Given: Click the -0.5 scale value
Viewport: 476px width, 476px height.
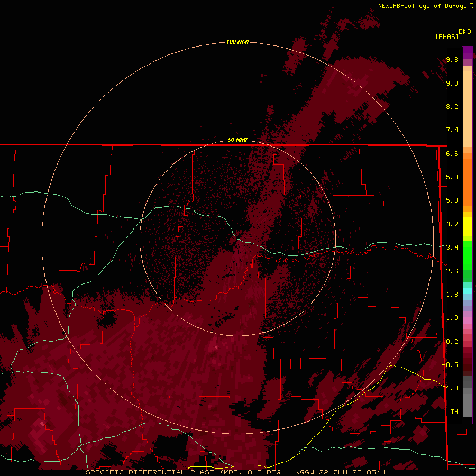Looking at the screenshot, I should [451, 365].
